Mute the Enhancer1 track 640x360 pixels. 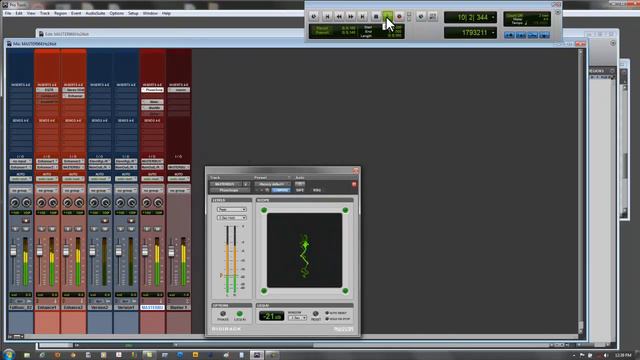pyautogui.click(x=52, y=229)
